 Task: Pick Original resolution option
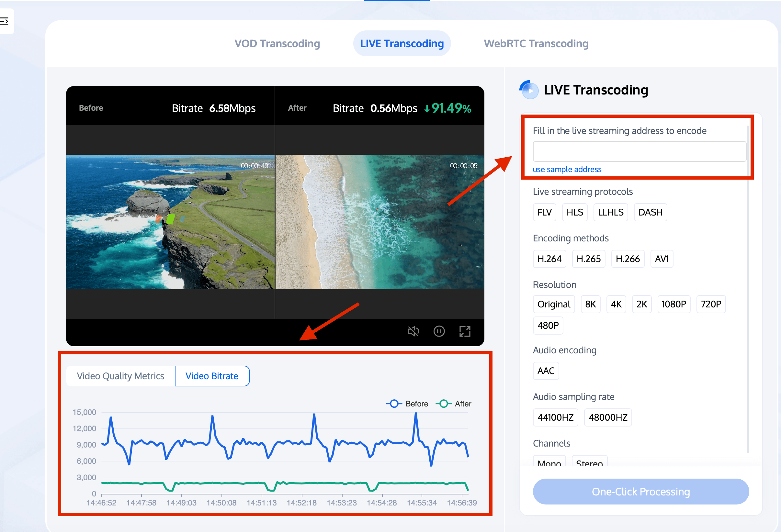(554, 304)
